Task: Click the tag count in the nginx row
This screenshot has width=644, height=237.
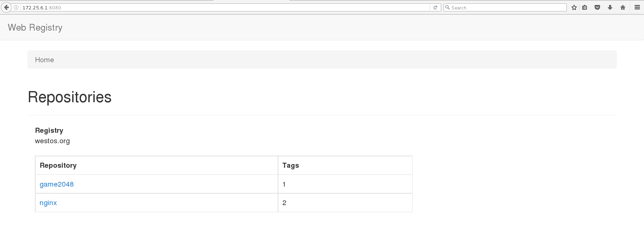Action: [284, 203]
